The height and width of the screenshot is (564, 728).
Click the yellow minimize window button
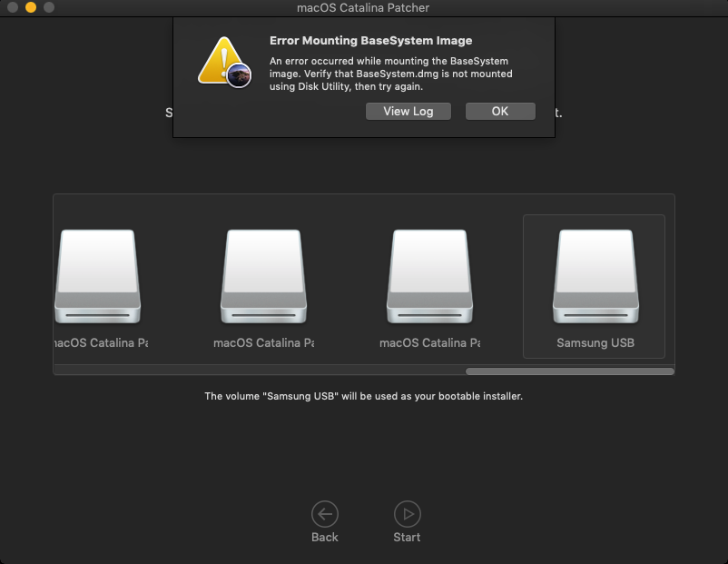[31, 7]
